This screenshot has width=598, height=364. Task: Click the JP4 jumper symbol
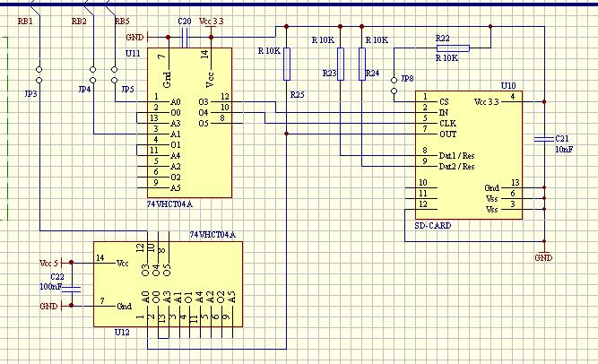pyautogui.click(x=92, y=74)
